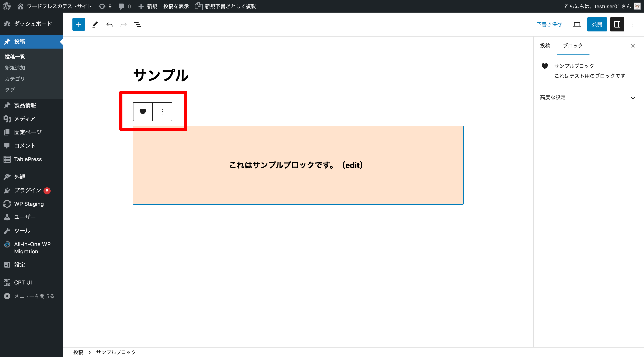The image size is (644, 357).
Task: Switch to the ブロック sidebar tab
Action: [573, 45]
